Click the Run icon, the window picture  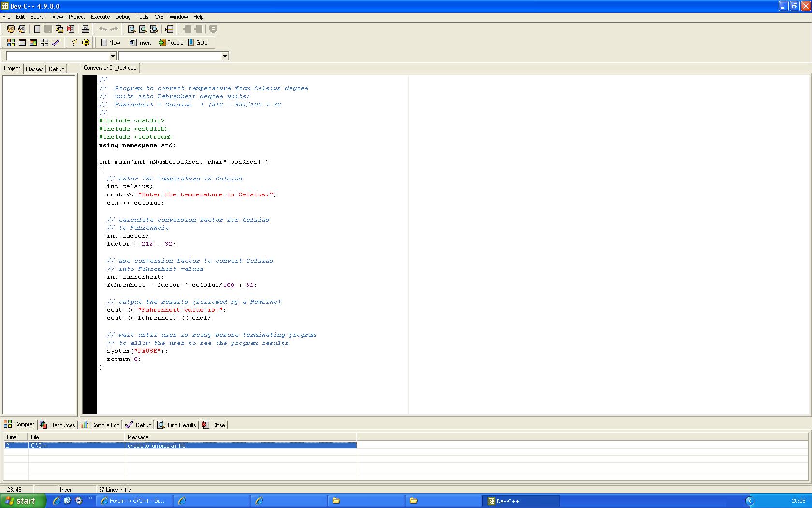pyautogui.click(x=22, y=43)
